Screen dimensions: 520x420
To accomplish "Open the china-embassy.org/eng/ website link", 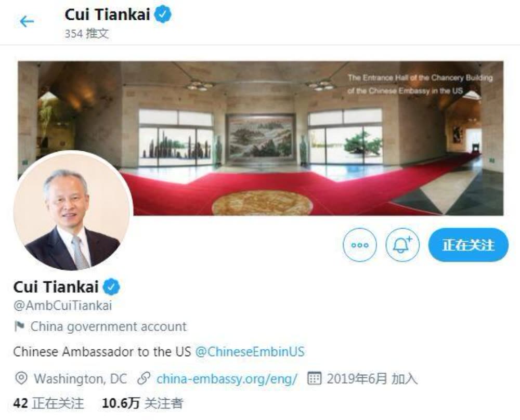I will (227, 378).
